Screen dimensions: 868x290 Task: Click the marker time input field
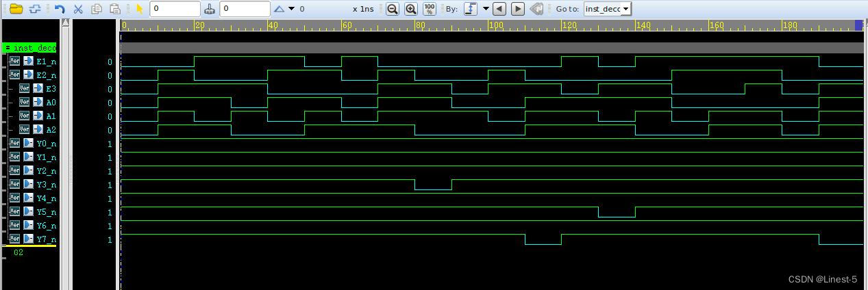245,9
